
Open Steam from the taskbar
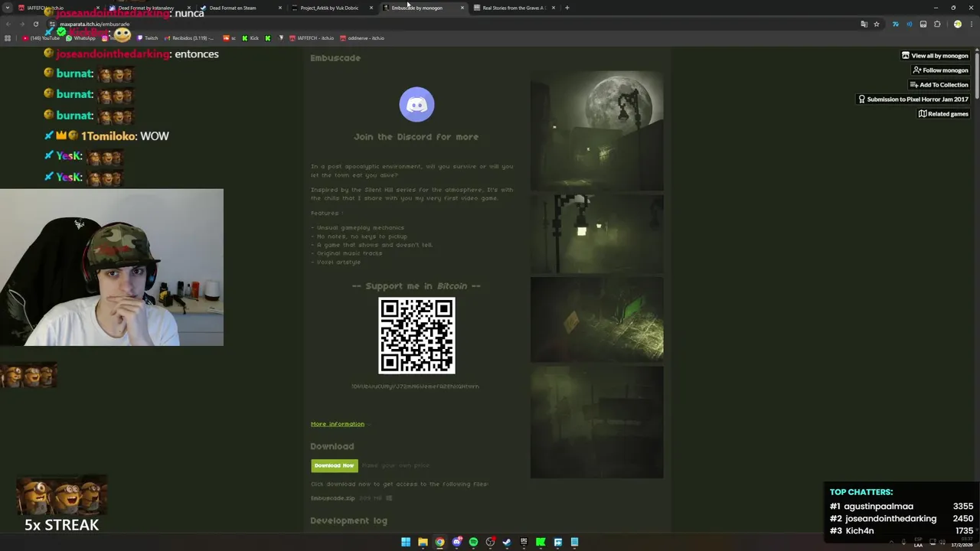(507, 542)
